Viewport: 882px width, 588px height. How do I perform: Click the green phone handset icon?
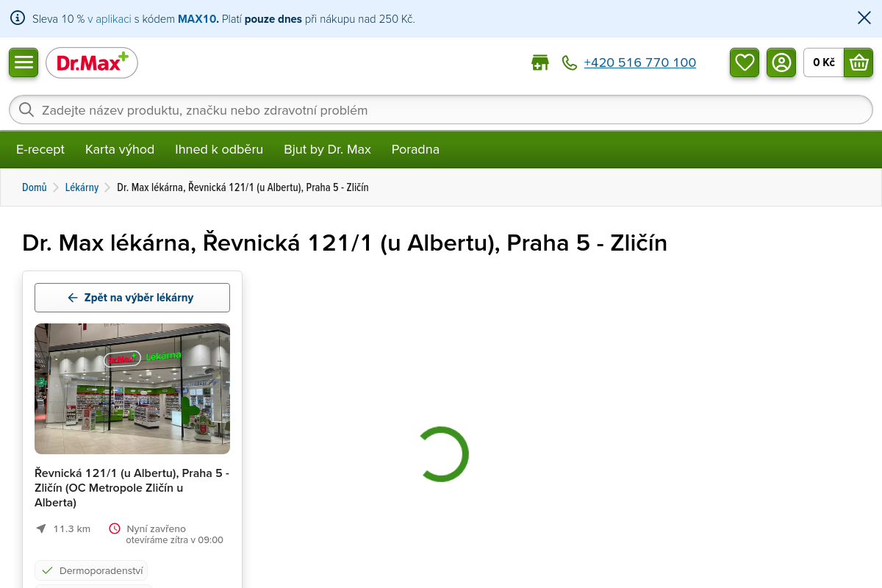[570, 63]
